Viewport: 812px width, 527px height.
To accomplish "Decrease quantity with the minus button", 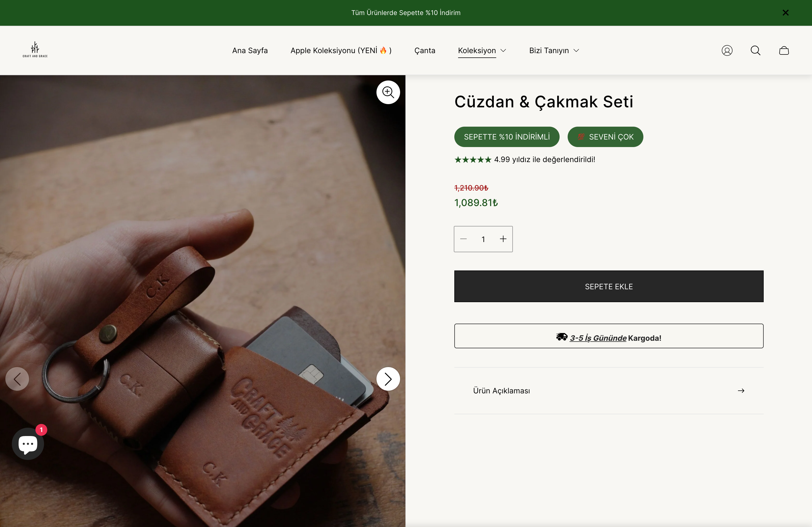I will (x=463, y=239).
